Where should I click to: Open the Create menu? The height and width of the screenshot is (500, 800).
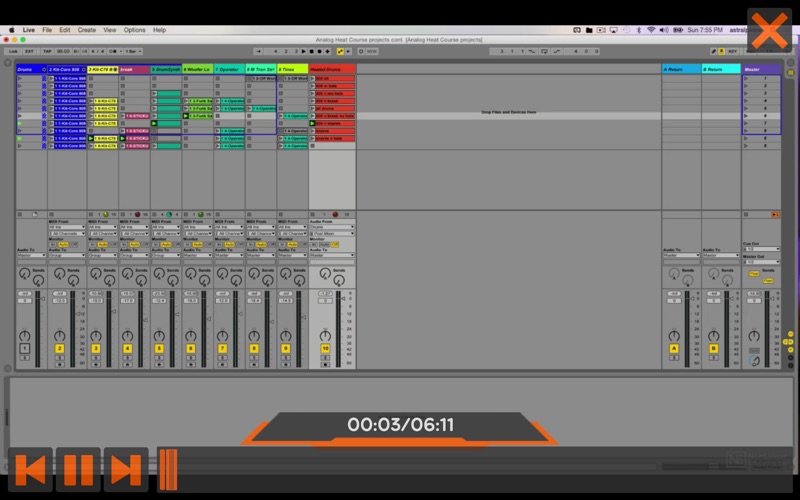(x=87, y=30)
